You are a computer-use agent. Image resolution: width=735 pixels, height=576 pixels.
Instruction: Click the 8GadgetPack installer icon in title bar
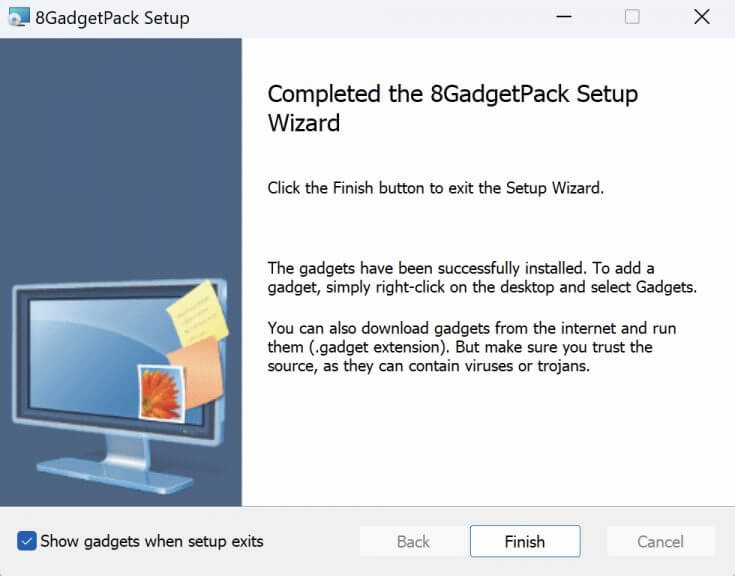pos(18,18)
